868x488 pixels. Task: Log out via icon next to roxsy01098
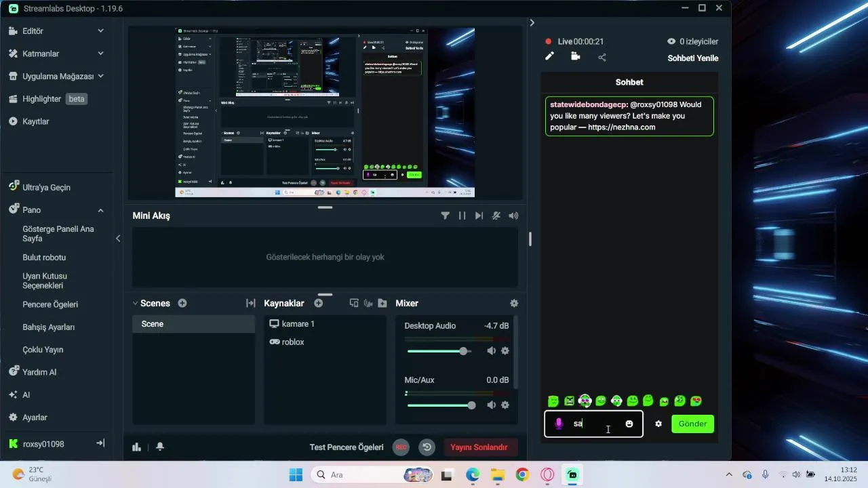tap(100, 443)
